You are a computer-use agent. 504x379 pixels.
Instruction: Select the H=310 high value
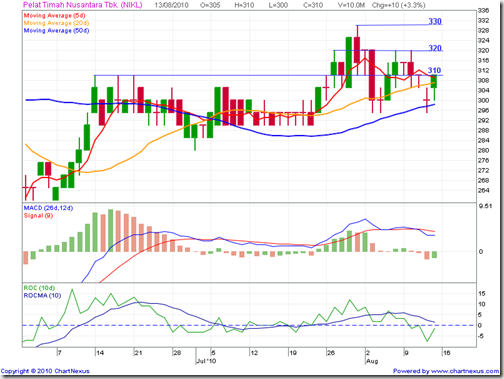coord(244,5)
